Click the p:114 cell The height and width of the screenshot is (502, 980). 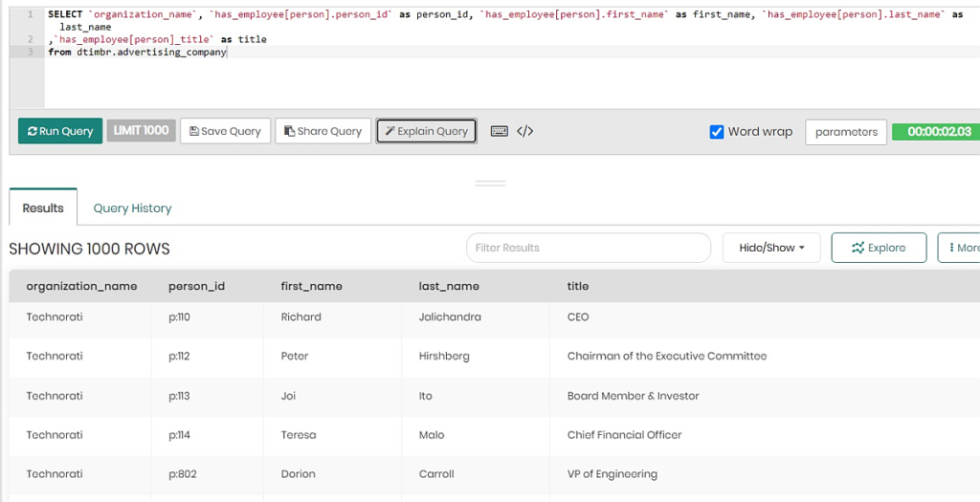207,435
